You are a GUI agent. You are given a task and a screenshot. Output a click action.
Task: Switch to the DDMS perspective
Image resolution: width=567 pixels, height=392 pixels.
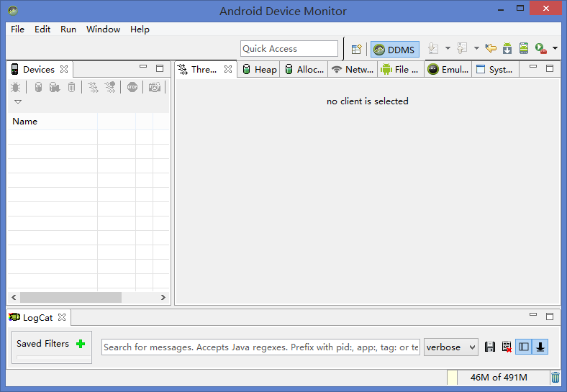[x=395, y=49]
